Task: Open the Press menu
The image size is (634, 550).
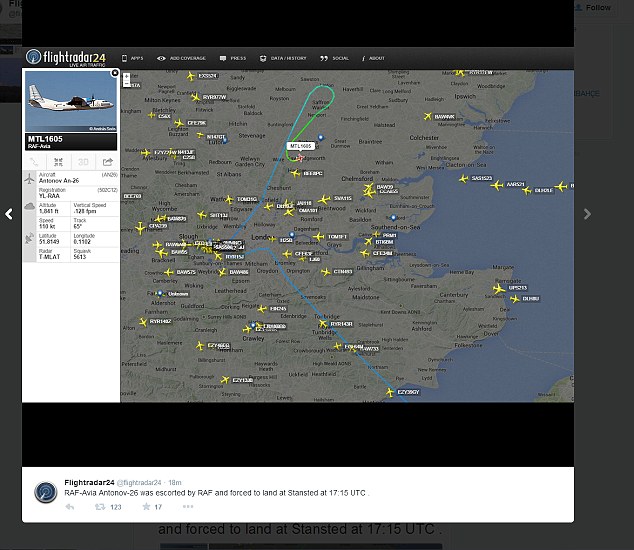Action: click(233, 58)
